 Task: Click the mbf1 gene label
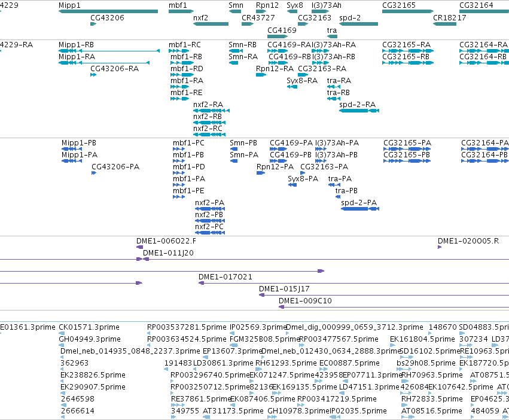click(x=178, y=5)
